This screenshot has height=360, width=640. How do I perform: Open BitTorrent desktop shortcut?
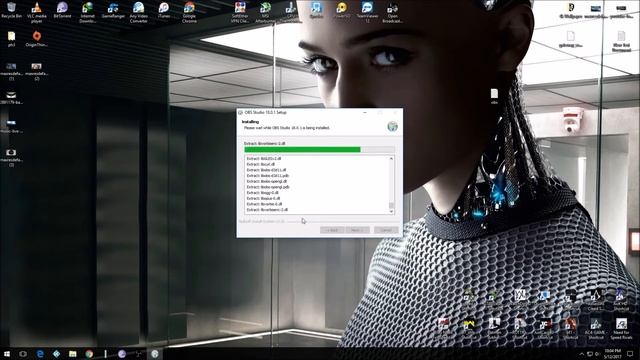tap(62, 10)
